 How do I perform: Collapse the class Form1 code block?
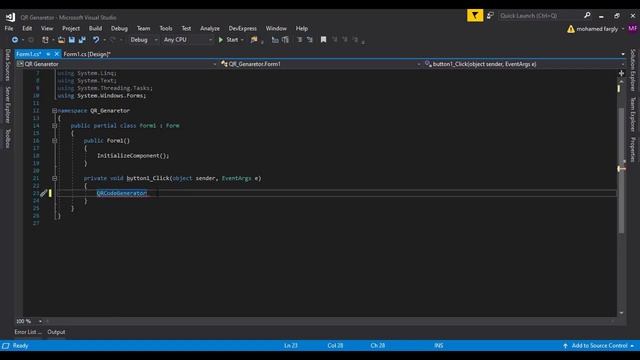pyautogui.click(x=54, y=126)
